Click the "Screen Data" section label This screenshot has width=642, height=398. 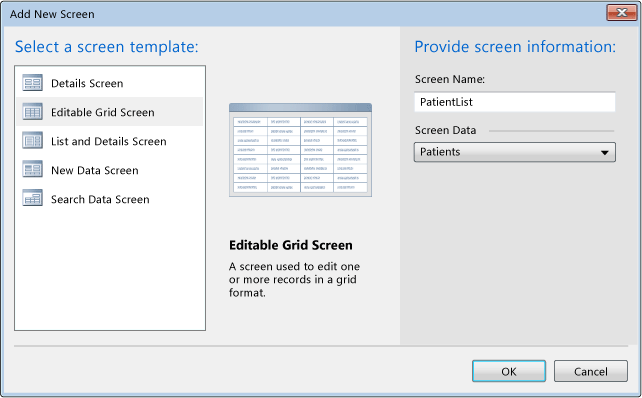[x=445, y=130]
